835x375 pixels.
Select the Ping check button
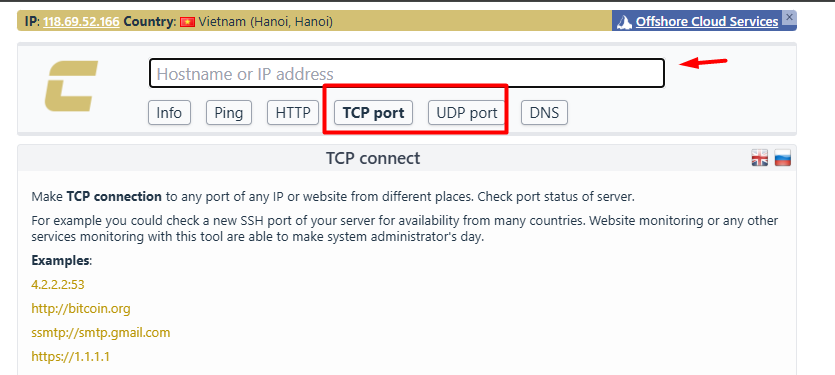228,113
